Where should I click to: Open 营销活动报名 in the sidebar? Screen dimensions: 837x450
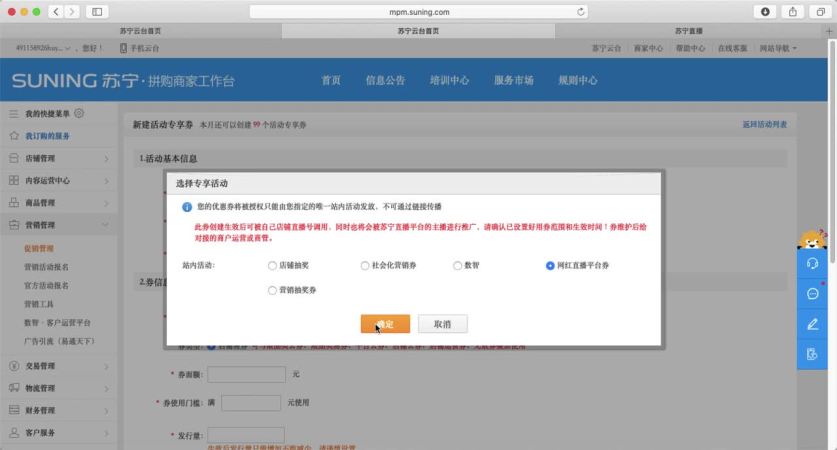(x=46, y=267)
